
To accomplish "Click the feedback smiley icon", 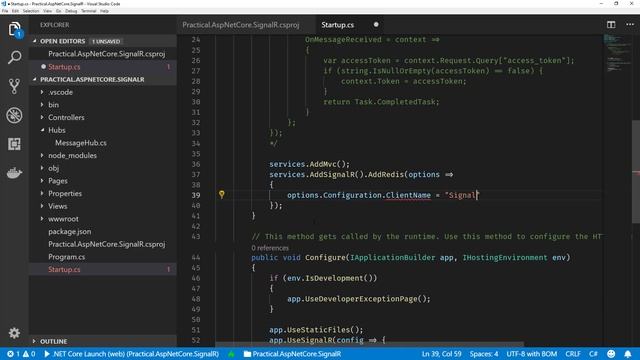I will 611,354.
